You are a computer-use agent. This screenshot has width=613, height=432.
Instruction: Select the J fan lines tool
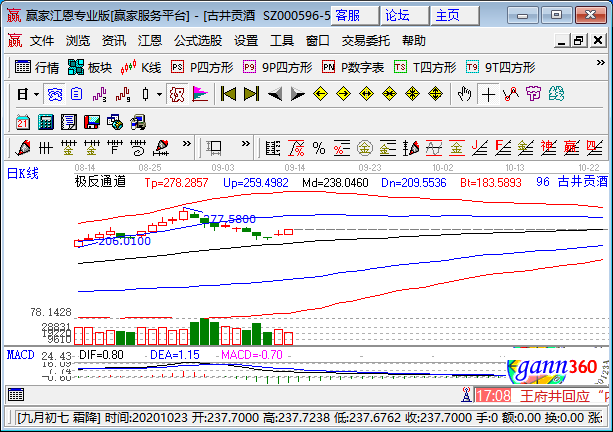[480, 148]
